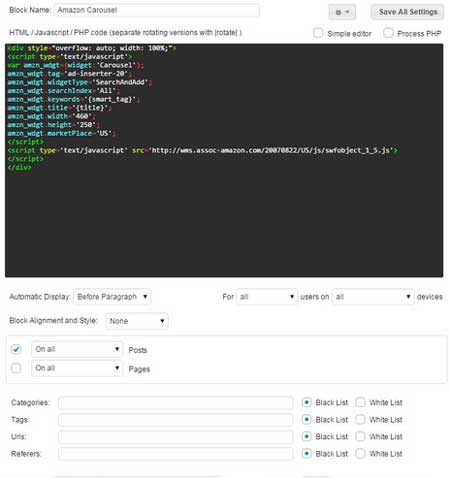Open the devices selection dropdown
450x478 pixels.
click(x=373, y=297)
